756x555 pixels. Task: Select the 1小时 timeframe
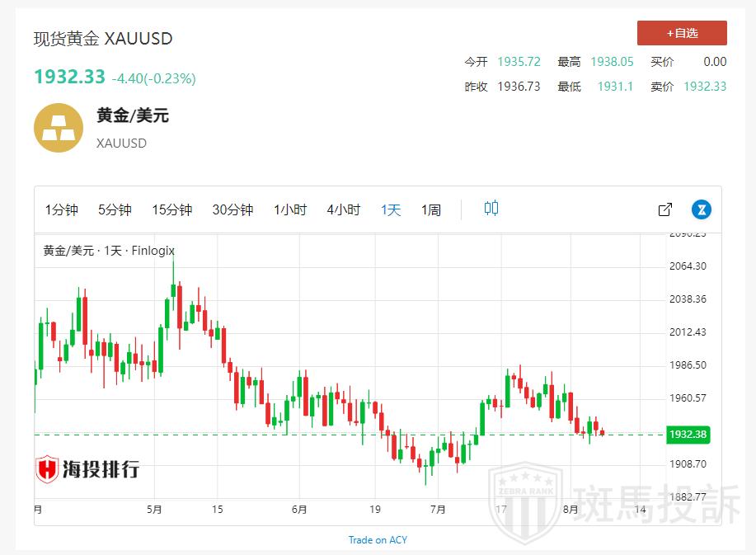[x=290, y=210]
